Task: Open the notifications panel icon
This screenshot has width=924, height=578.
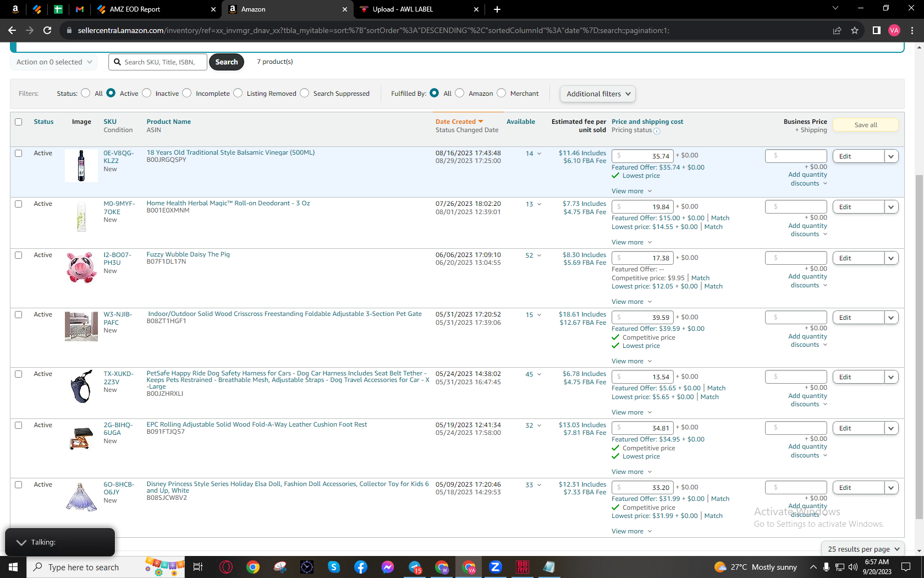Action: click(x=906, y=567)
